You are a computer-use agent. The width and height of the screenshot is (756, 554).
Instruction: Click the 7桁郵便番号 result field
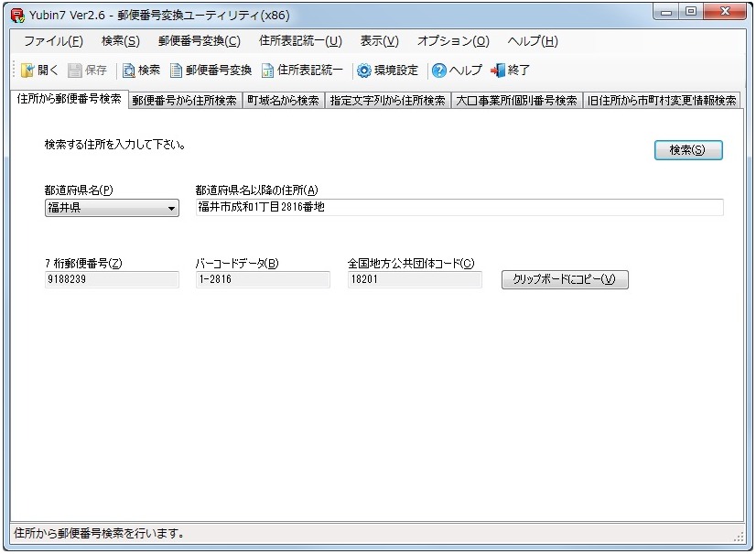(112, 280)
